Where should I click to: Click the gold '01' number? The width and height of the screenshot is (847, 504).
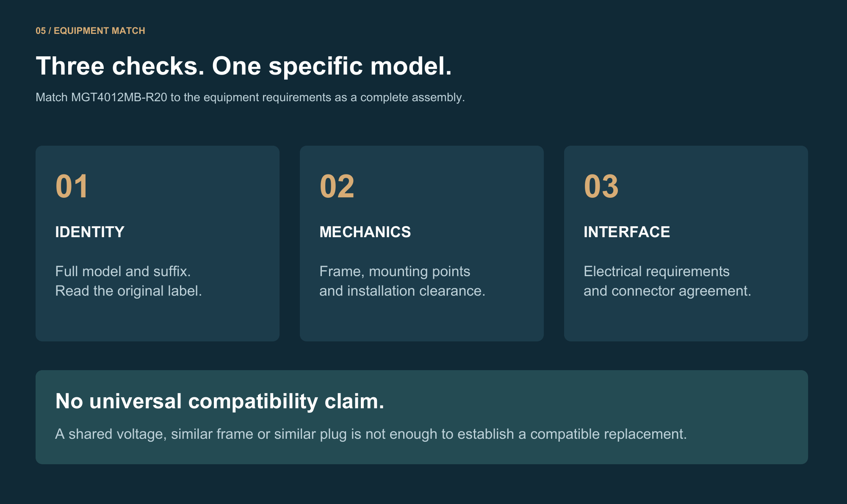pos(72,186)
